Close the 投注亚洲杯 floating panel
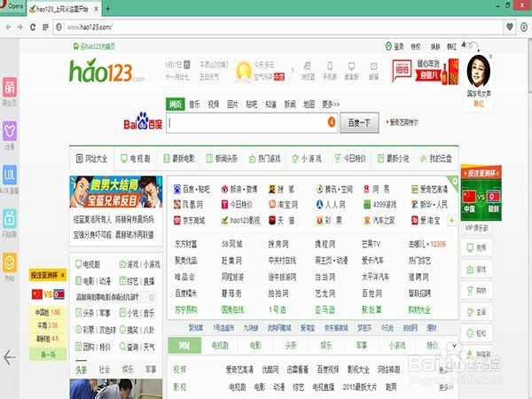 [62, 275]
